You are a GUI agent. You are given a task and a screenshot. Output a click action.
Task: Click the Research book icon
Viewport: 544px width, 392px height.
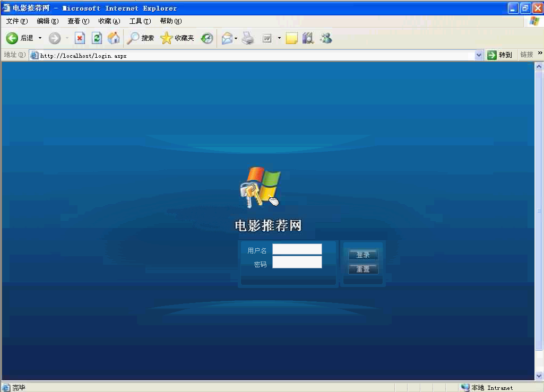click(x=308, y=38)
